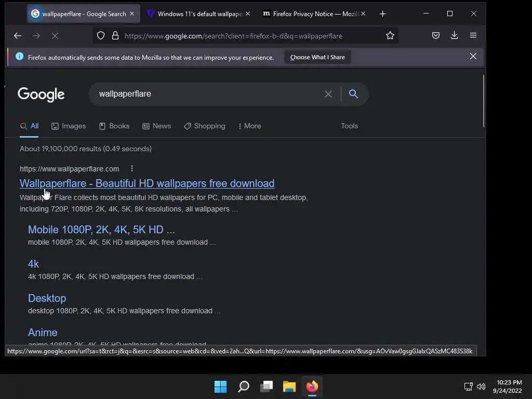
Task: Go back with the back arrow button
Action: click(18, 36)
